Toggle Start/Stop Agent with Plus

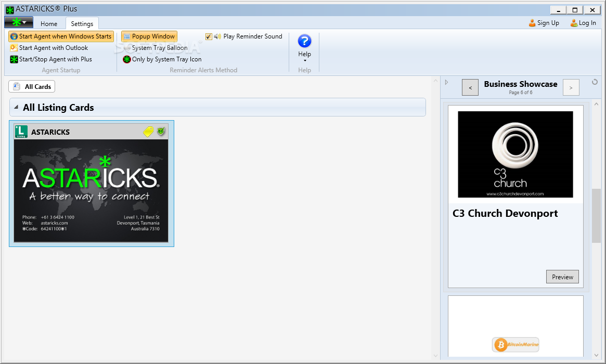pos(51,59)
